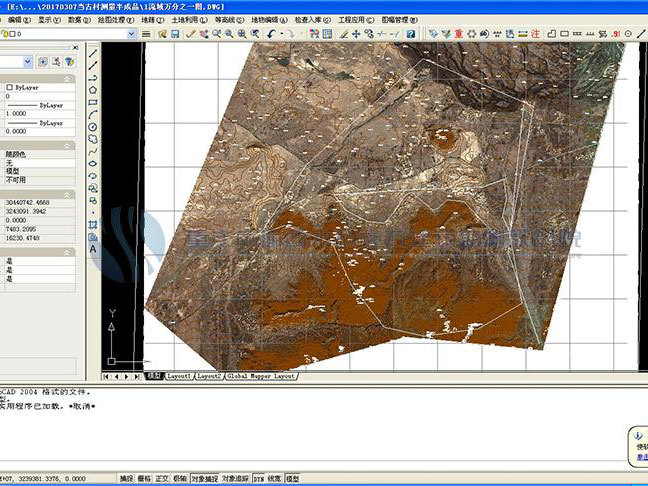
Task: Collapse the first properties section with ByLayer
Action: [x=67, y=79]
